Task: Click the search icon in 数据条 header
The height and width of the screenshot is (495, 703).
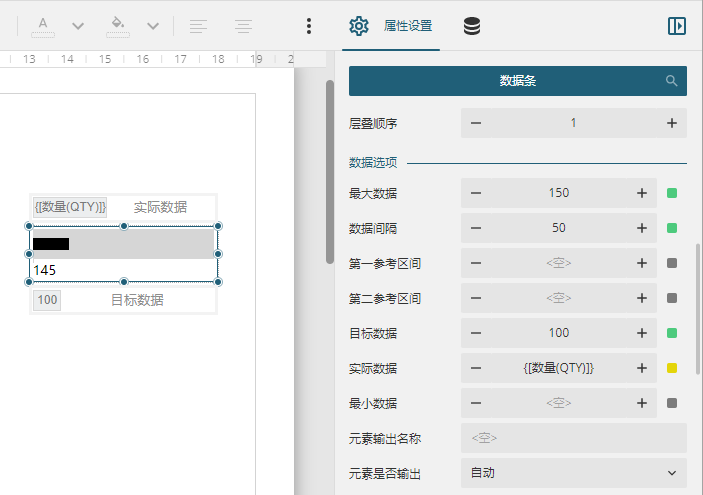Action: click(672, 81)
